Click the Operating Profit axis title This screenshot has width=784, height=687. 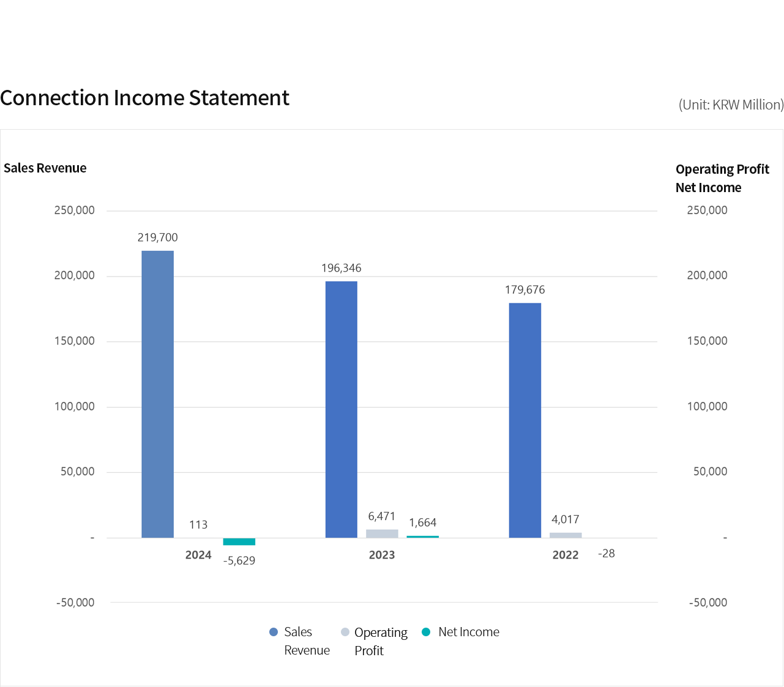[x=722, y=169]
